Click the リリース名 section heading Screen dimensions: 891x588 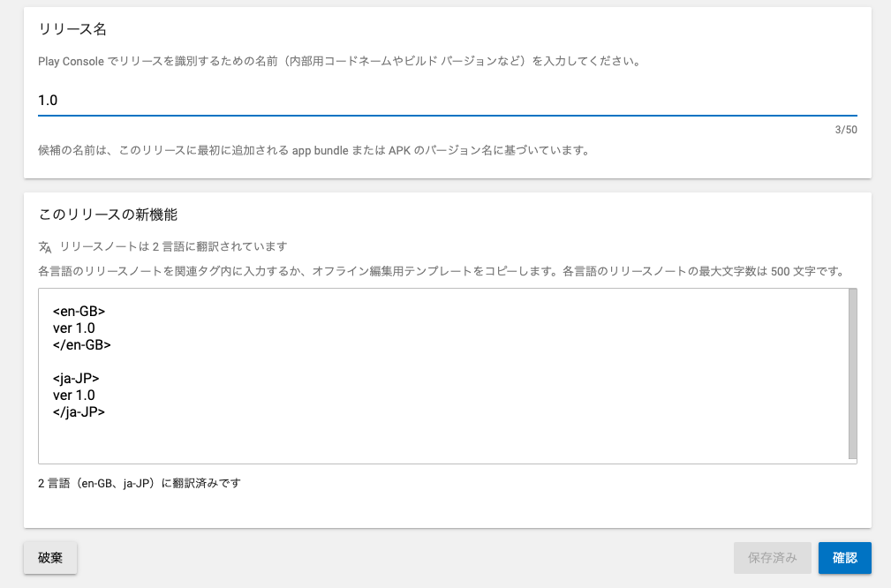pyautogui.click(x=72, y=29)
